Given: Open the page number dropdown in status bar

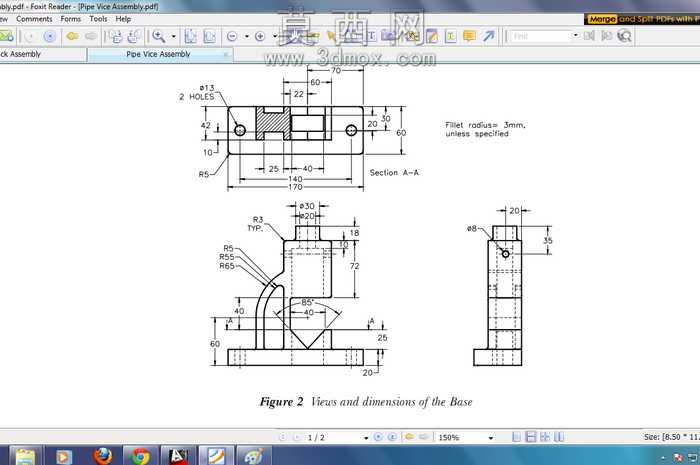Looking at the screenshot, I should click(366, 438).
